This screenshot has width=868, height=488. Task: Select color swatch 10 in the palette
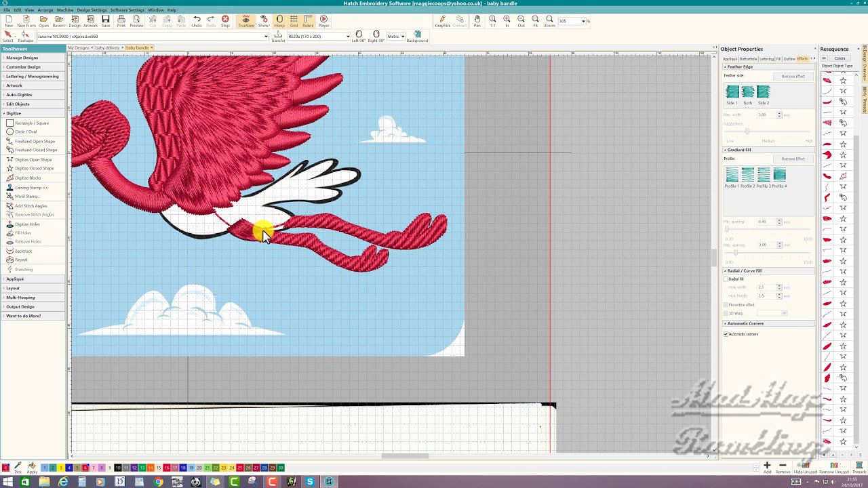pyautogui.click(x=117, y=468)
